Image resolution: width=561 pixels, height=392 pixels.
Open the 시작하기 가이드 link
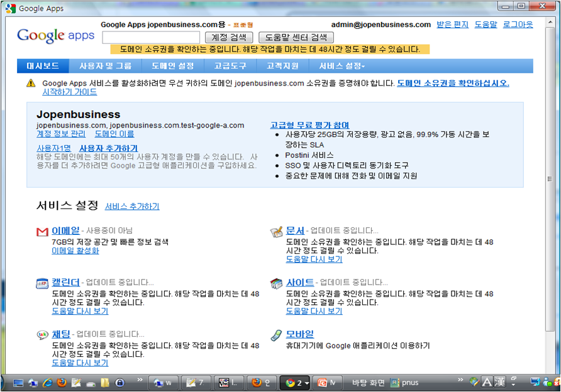tap(70, 92)
